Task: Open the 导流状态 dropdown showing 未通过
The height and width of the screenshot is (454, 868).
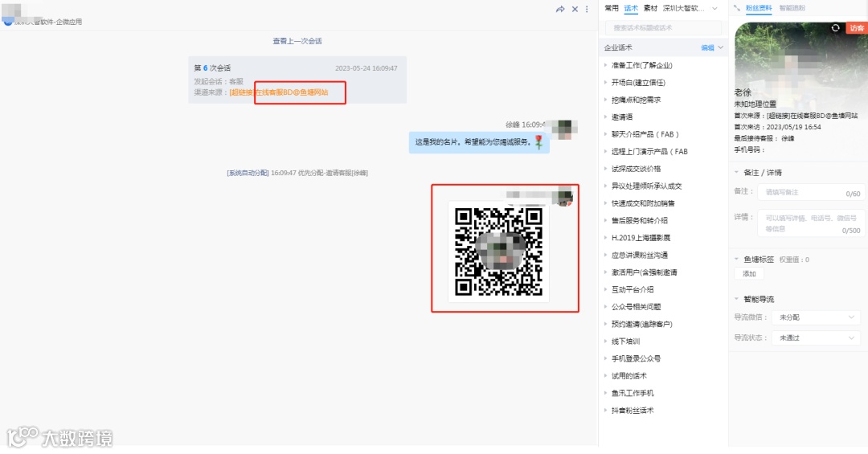Action: pyautogui.click(x=816, y=337)
